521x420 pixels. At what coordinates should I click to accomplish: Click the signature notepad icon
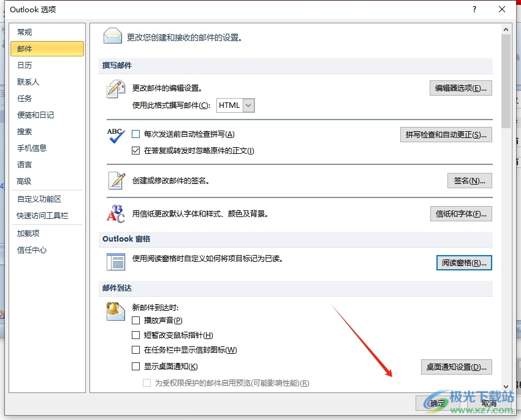pyautogui.click(x=116, y=180)
